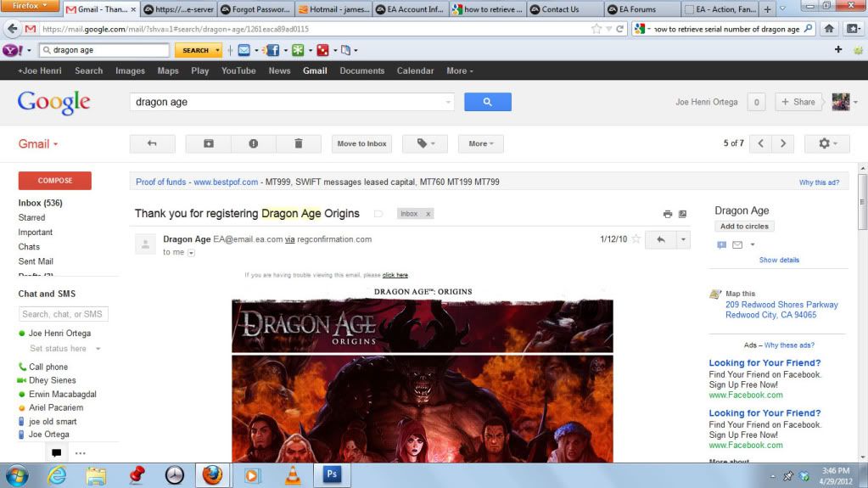Delete the email using the trash icon

pos(298,143)
